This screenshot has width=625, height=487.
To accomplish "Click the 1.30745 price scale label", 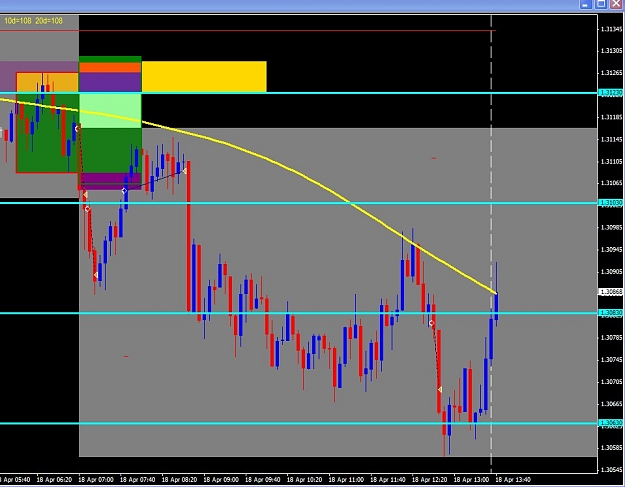I will click(611, 360).
